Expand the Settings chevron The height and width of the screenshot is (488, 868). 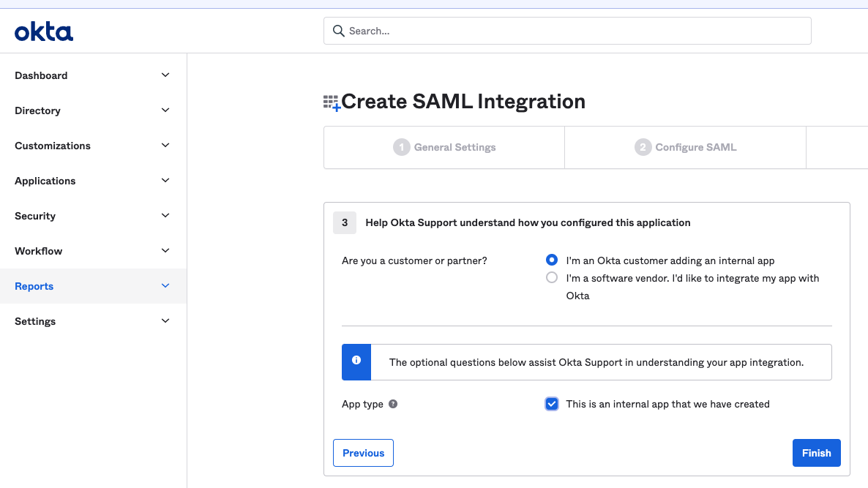click(165, 321)
